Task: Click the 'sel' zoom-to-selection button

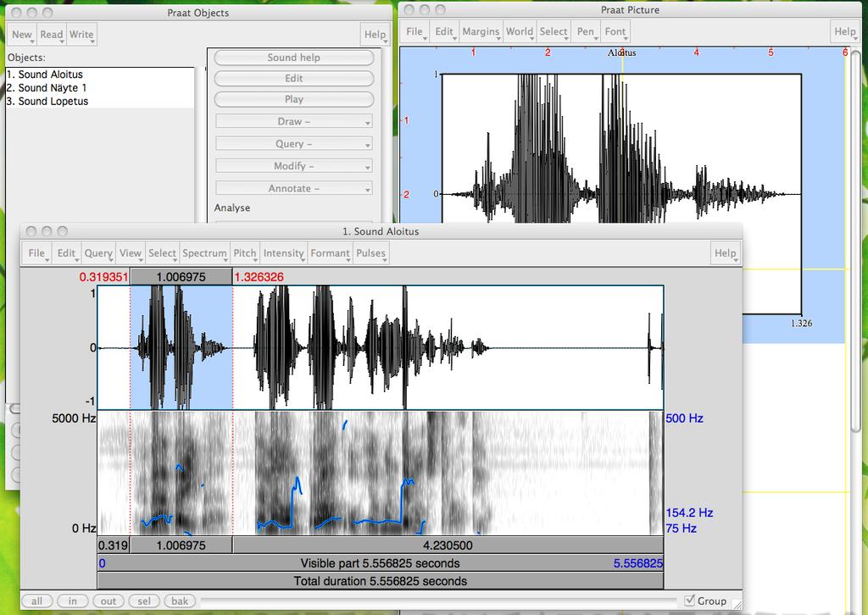Action: [x=144, y=601]
